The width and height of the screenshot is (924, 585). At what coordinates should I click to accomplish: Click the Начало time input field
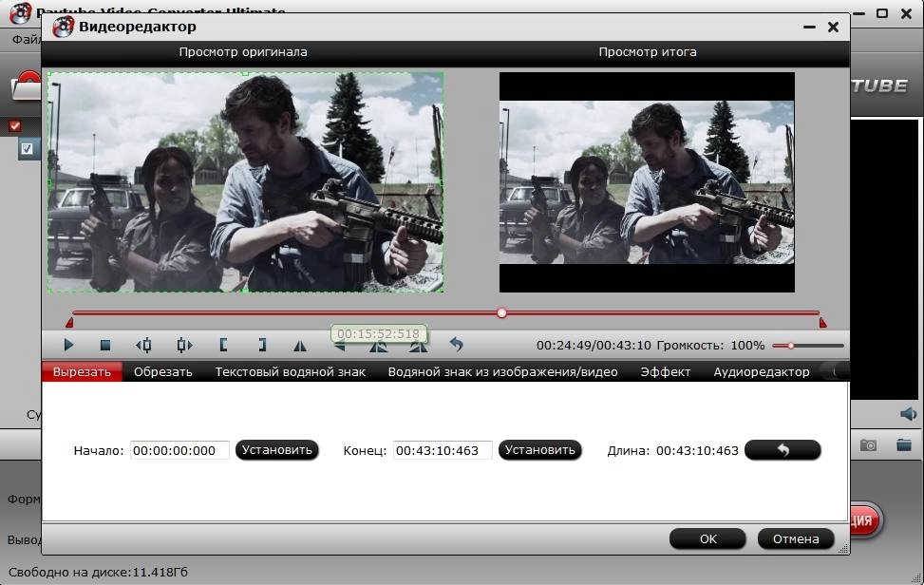click(x=179, y=451)
